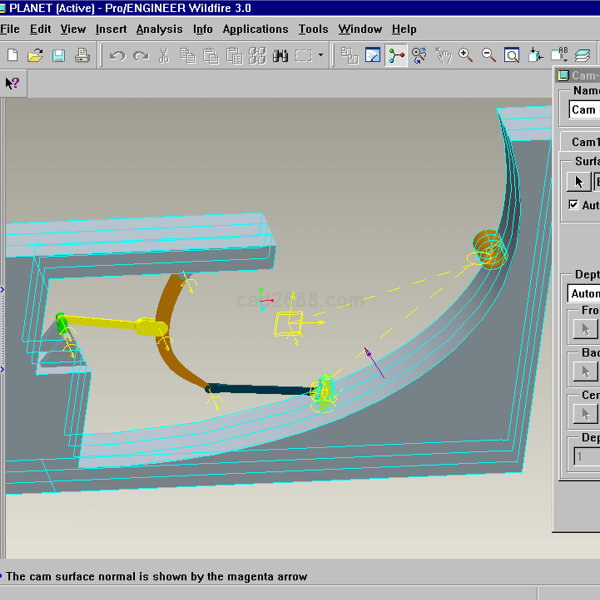The image size is (600, 600).
Task: Select the Cam1 tab
Action: click(582, 142)
